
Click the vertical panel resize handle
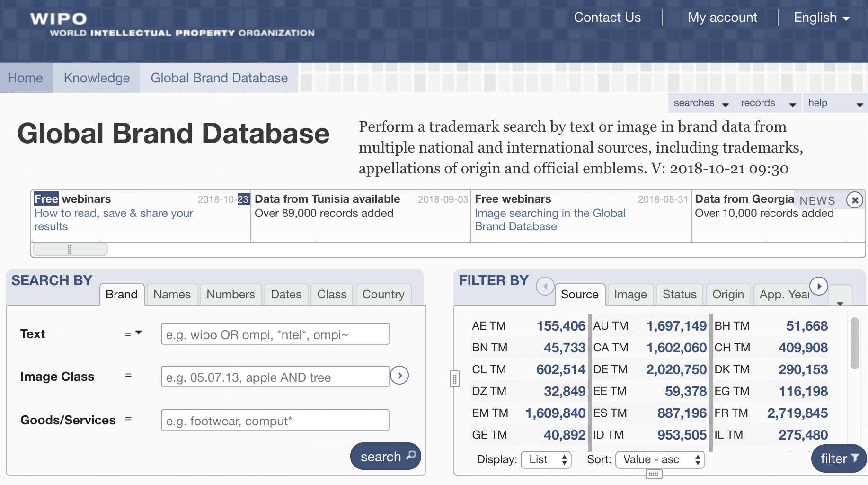click(x=454, y=379)
